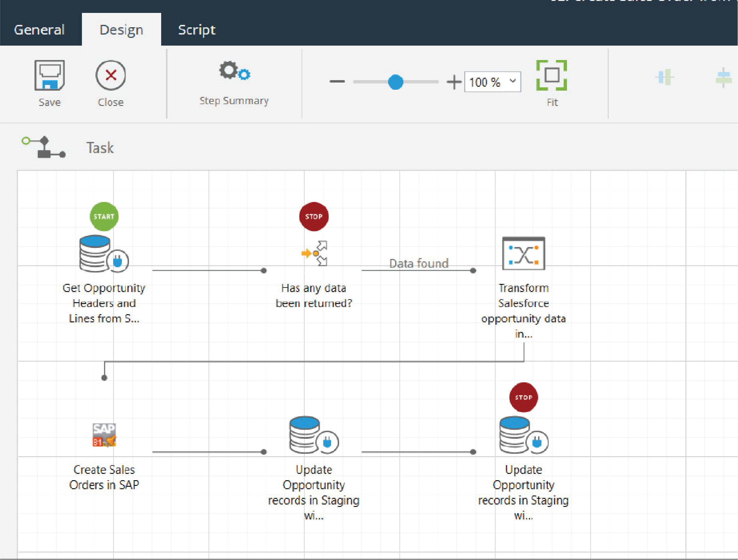Switch to the Script tab
738x560 pixels.
tap(197, 30)
